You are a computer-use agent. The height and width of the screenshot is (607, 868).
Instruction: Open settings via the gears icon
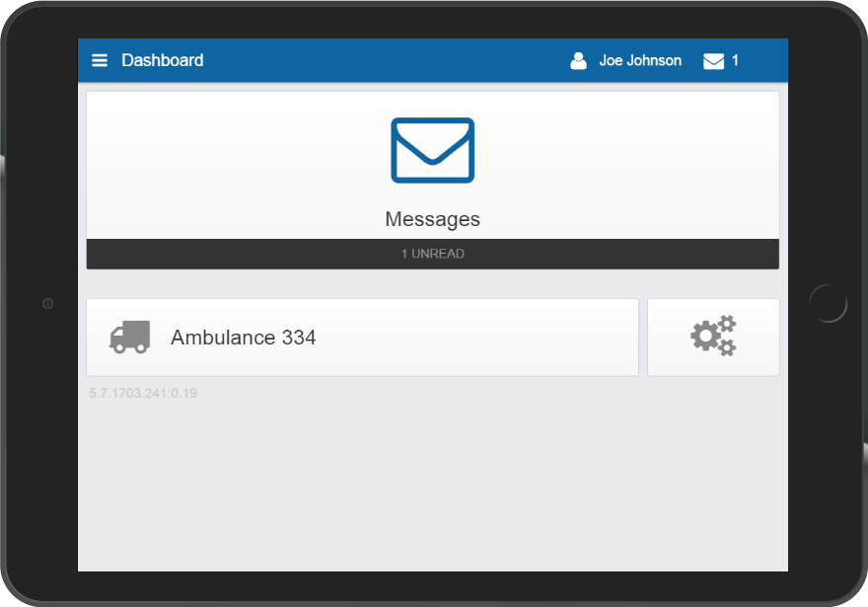coord(713,336)
